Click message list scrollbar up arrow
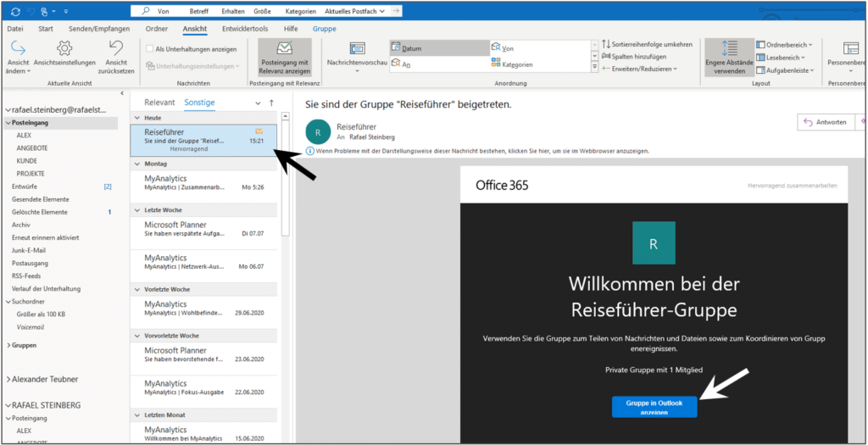 (x=286, y=116)
